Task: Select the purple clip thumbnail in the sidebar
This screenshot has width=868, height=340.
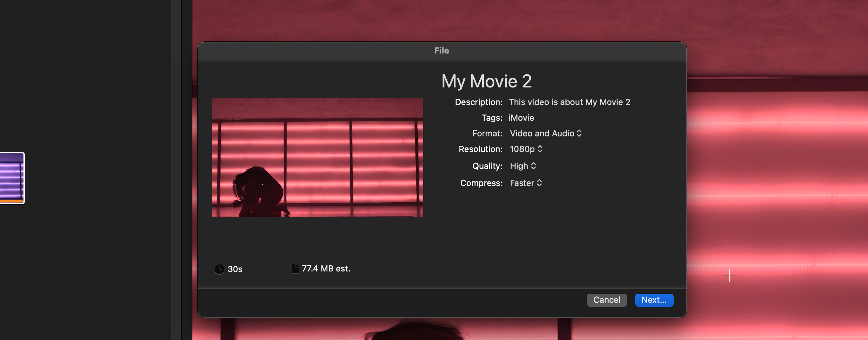Action: 12,178
